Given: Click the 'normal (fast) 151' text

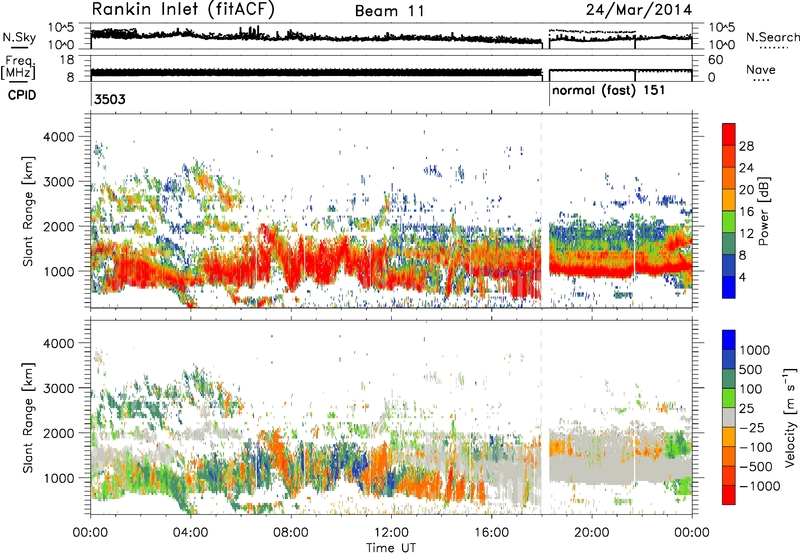Looking at the screenshot, I should click(x=608, y=91).
